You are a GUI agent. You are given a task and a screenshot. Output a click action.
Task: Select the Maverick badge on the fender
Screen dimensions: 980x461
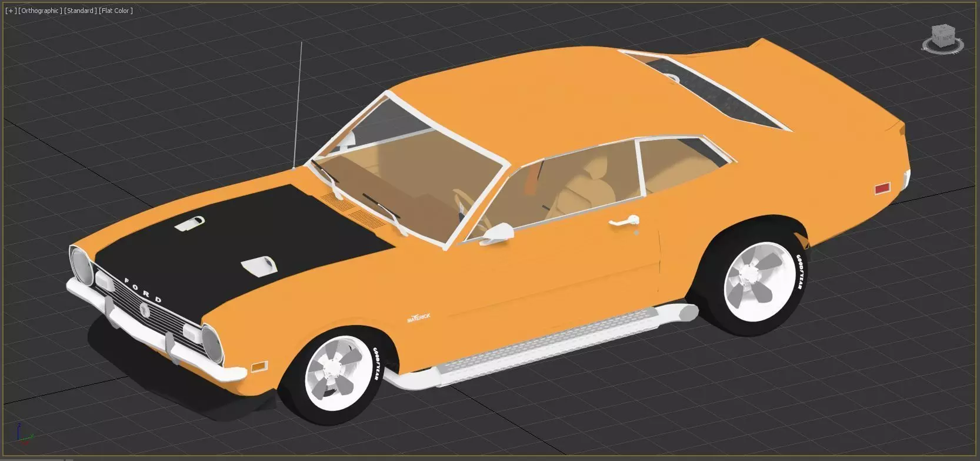[419, 318]
